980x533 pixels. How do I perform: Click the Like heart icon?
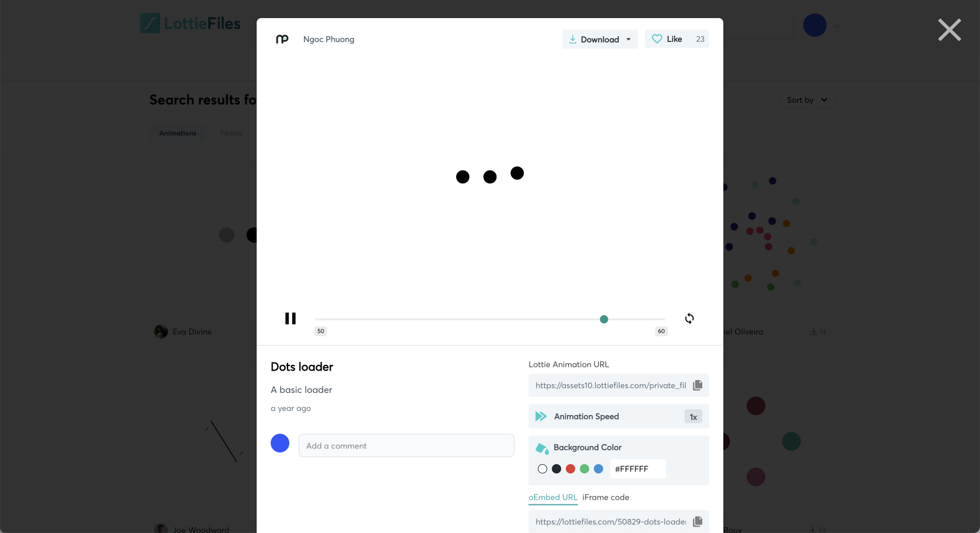pos(657,39)
